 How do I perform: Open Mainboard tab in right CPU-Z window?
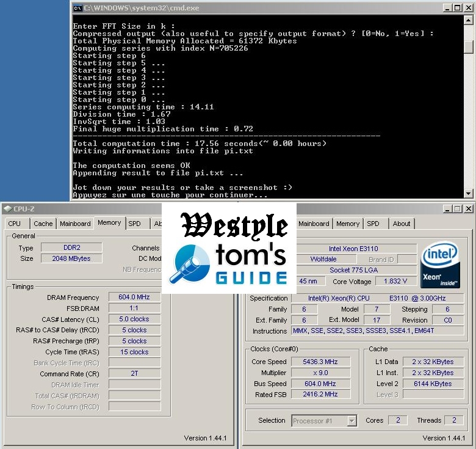point(314,224)
